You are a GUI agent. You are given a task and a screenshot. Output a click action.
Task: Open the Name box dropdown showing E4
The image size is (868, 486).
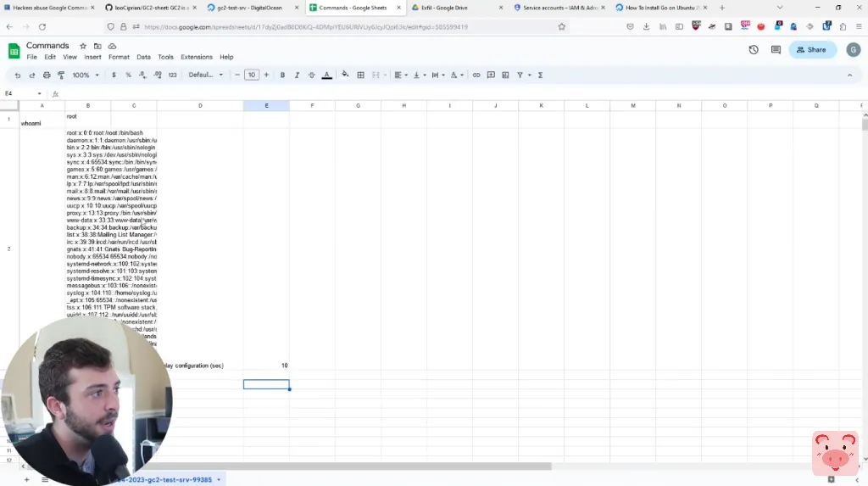(39, 93)
